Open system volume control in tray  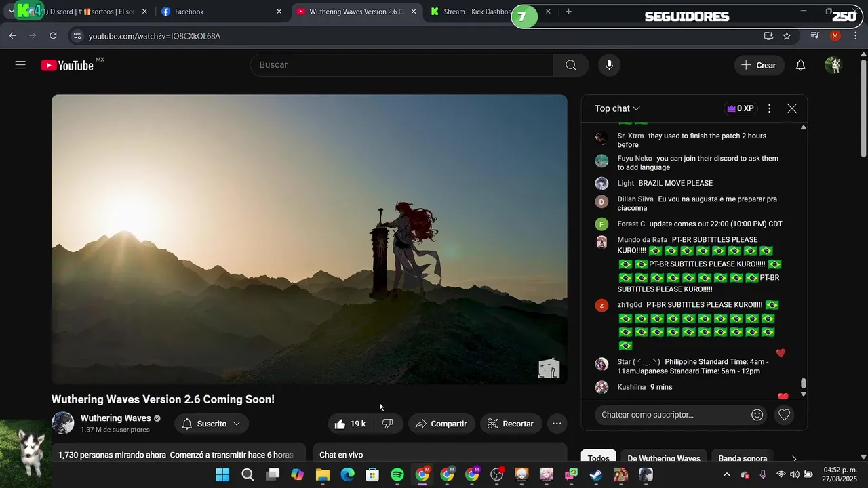click(x=795, y=475)
